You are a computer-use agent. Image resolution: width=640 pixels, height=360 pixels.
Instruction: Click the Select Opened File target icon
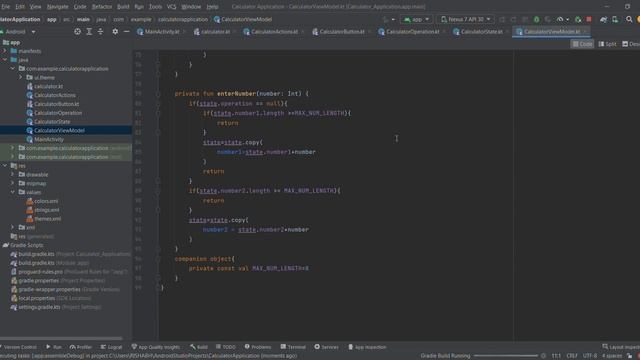point(77,31)
